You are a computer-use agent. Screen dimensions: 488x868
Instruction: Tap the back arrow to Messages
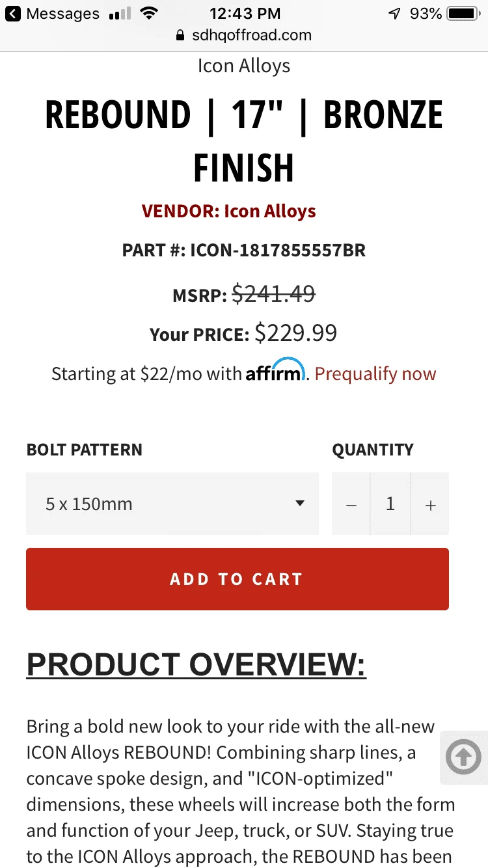click(x=14, y=14)
